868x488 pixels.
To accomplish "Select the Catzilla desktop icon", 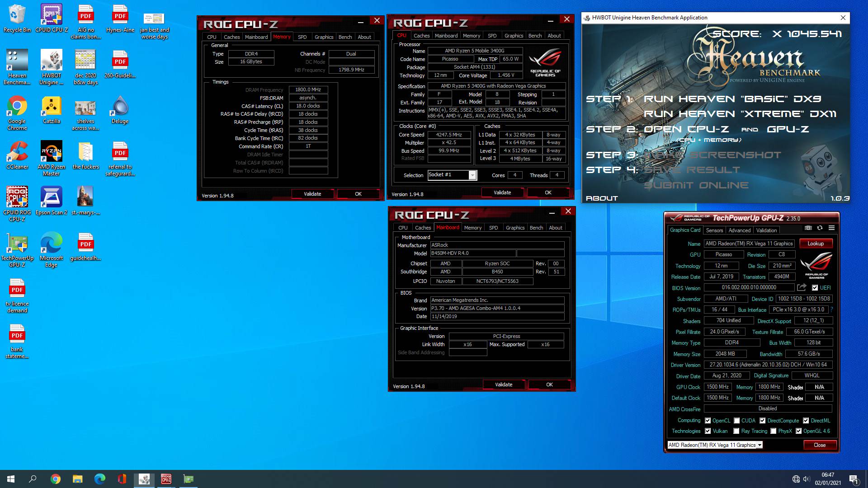I will [x=52, y=110].
